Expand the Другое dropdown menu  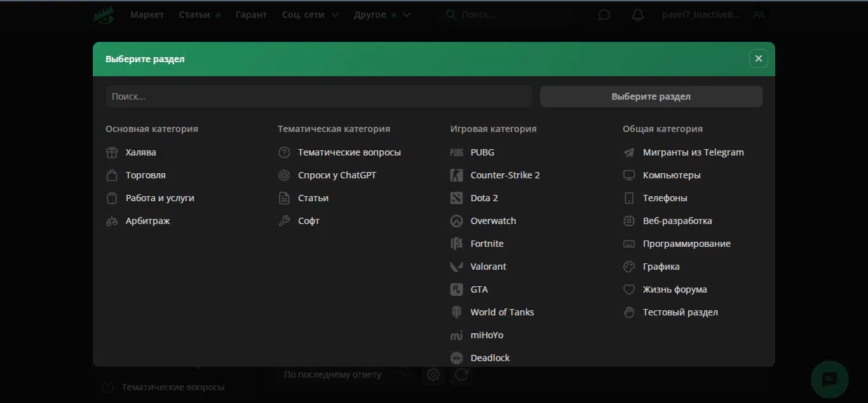click(382, 15)
